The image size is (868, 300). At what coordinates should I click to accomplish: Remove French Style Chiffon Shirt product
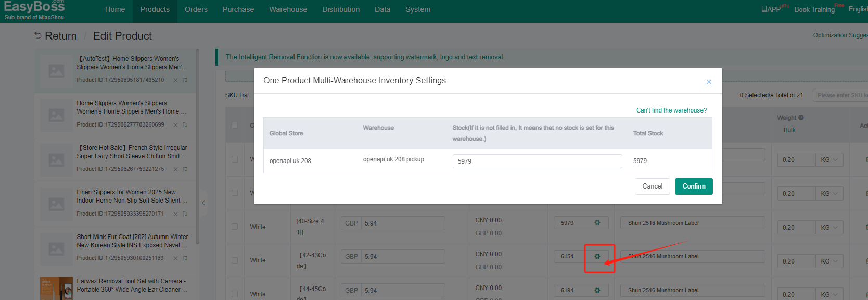coord(176,169)
